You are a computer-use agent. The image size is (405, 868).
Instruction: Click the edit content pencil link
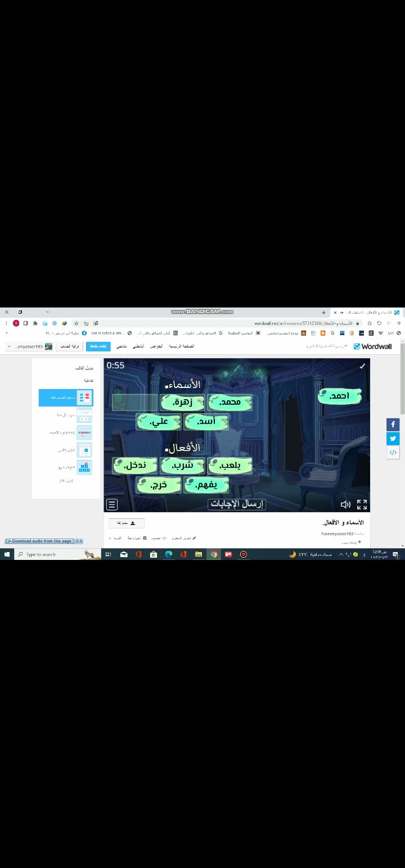[x=183, y=538]
